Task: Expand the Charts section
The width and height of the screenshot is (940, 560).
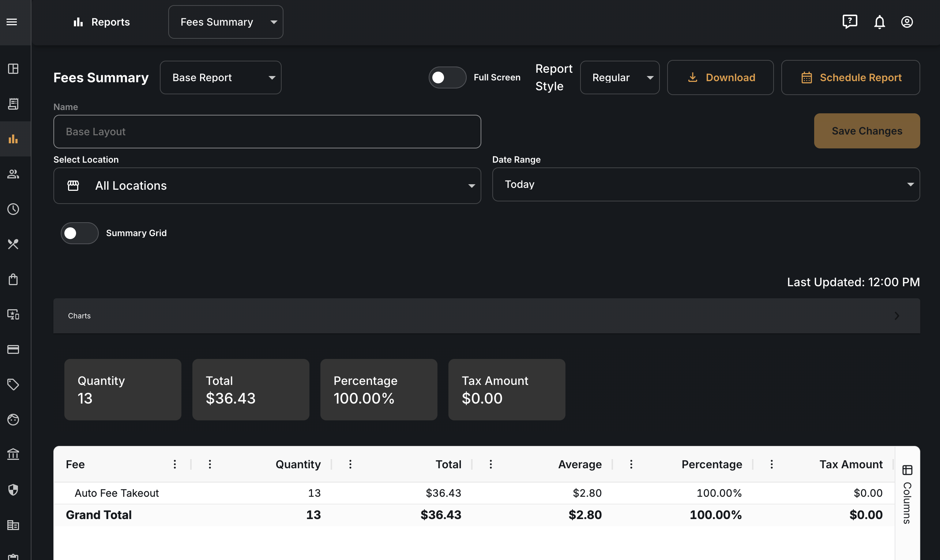Action: tap(486, 316)
